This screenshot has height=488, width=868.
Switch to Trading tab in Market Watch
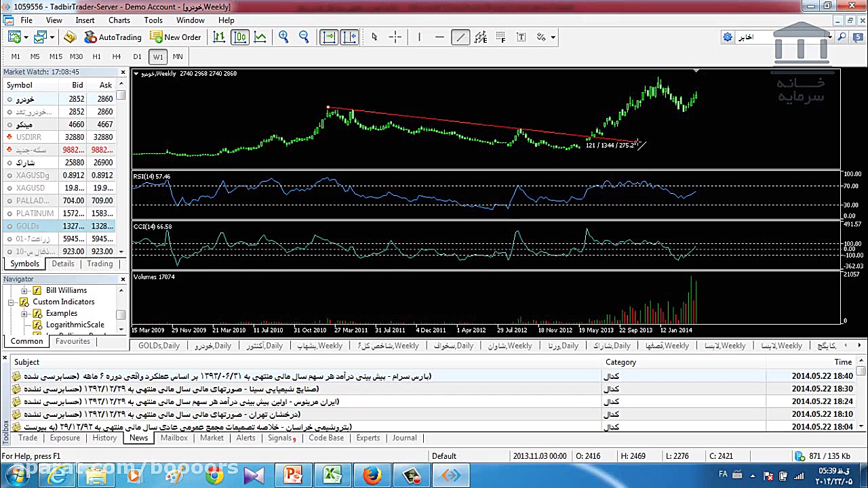tap(100, 264)
